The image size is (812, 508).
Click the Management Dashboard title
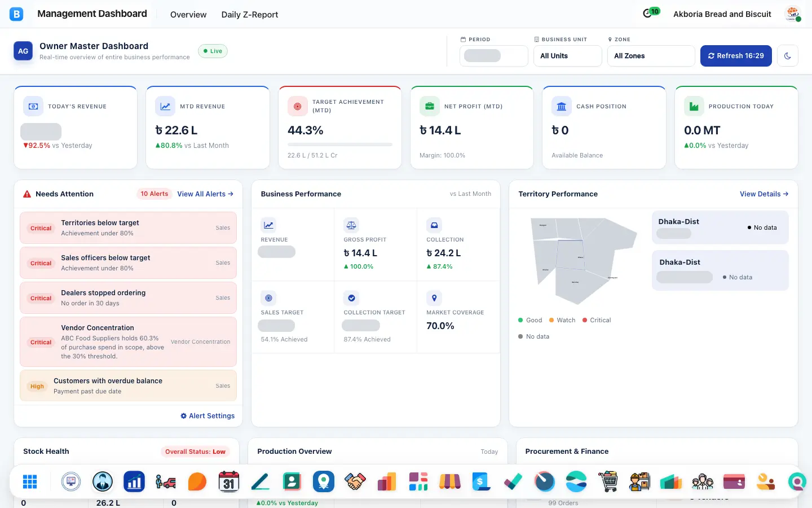92,14
